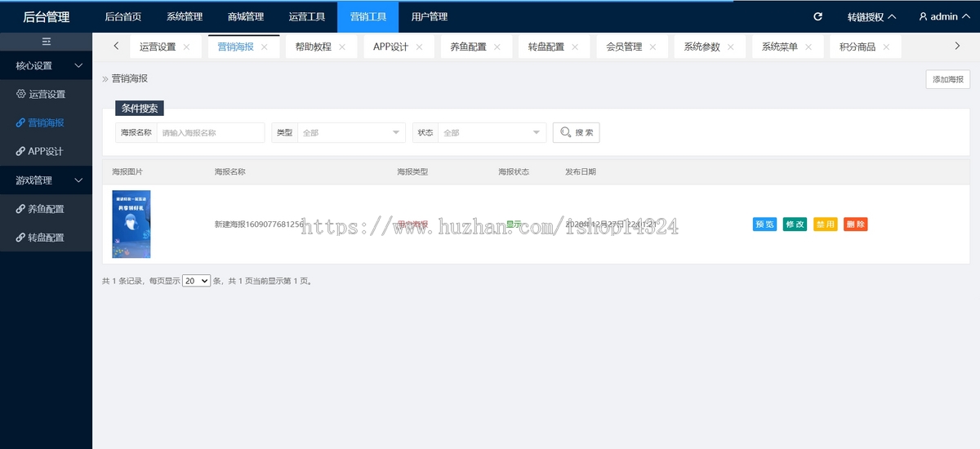Click the 营销海报 breadcrumb text
The image size is (980, 449).
130,79
